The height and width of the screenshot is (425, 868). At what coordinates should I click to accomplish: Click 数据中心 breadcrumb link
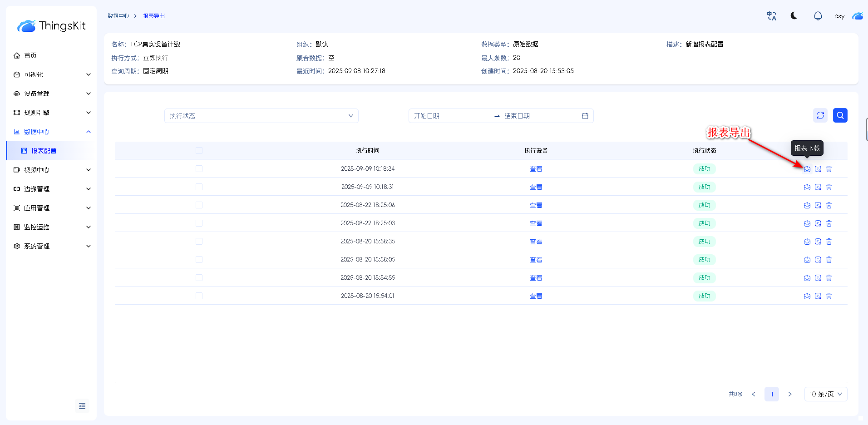tap(118, 16)
